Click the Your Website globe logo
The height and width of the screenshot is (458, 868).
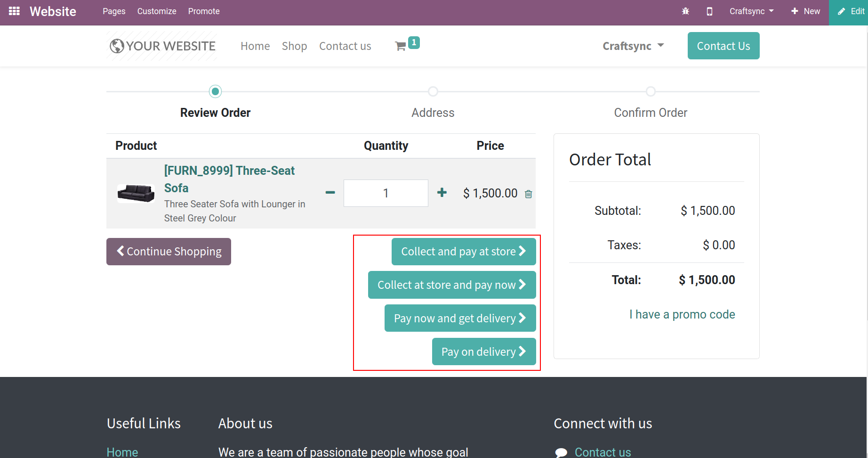162,46
